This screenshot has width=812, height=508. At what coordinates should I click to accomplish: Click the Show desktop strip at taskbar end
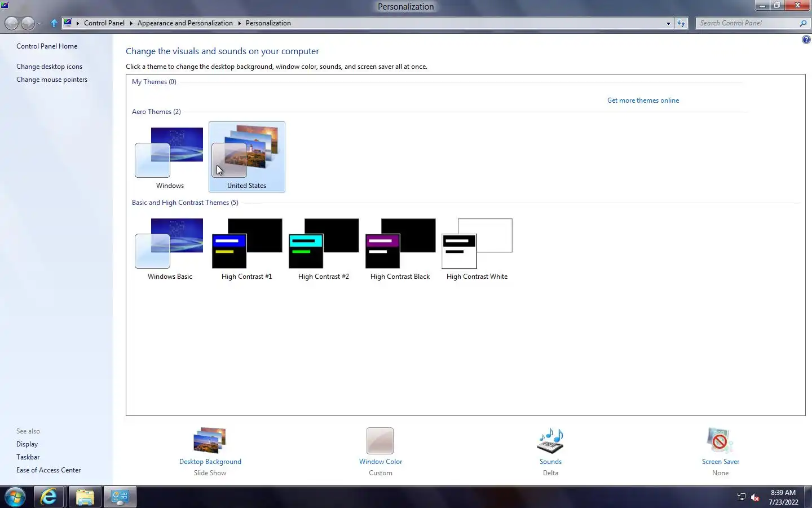[x=808, y=497]
